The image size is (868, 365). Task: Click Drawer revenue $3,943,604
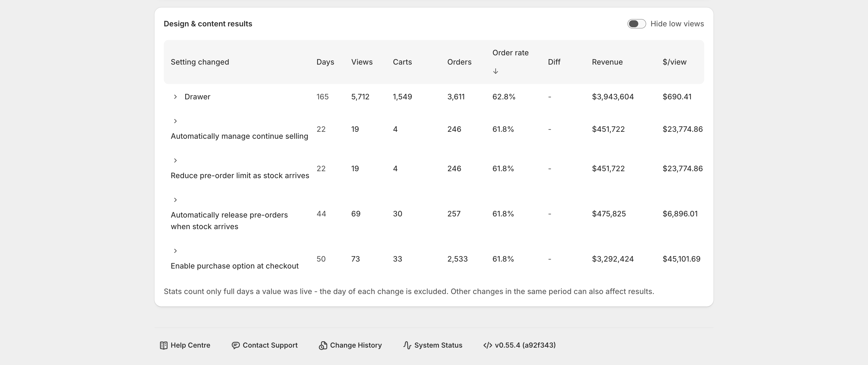pyautogui.click(x=613, y=97)
